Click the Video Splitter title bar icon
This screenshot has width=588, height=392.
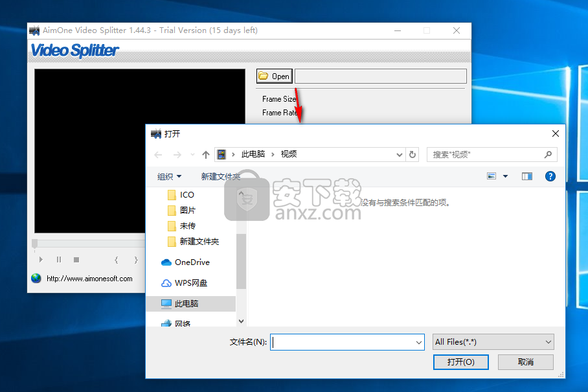point(34,30)
